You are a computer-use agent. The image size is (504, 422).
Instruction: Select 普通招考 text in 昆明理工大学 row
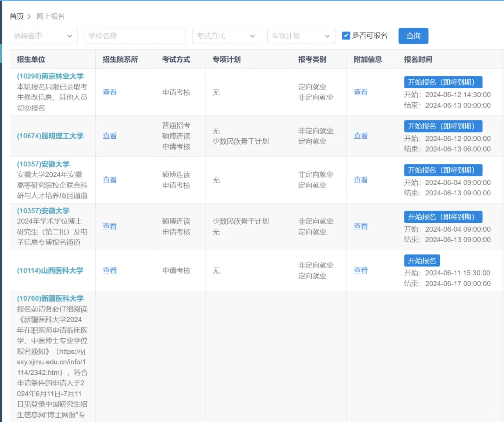pyautogui.click(x=176, y=125)
